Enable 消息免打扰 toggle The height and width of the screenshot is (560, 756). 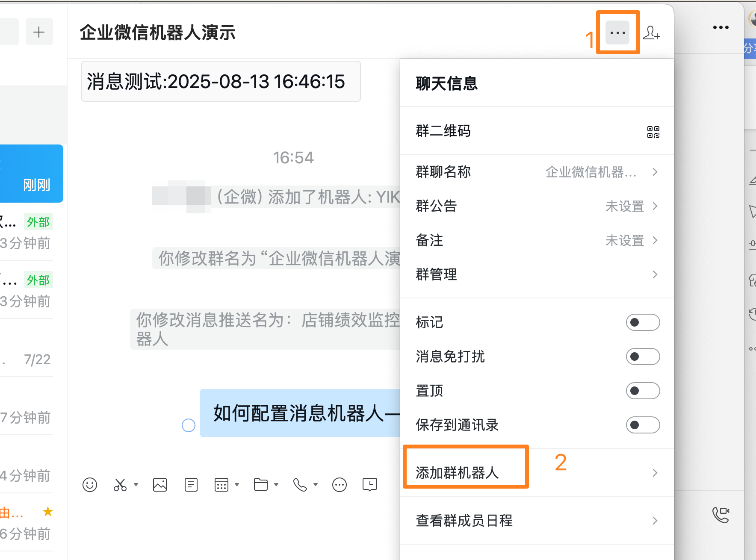pyautogui.click(x=643, y=357)
